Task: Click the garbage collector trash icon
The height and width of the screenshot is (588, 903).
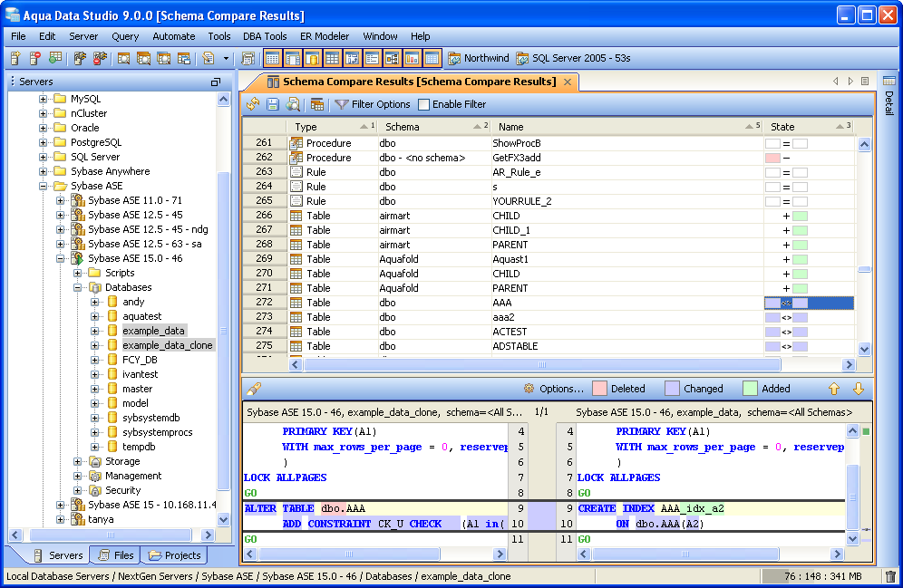Action: click(889, 576)
